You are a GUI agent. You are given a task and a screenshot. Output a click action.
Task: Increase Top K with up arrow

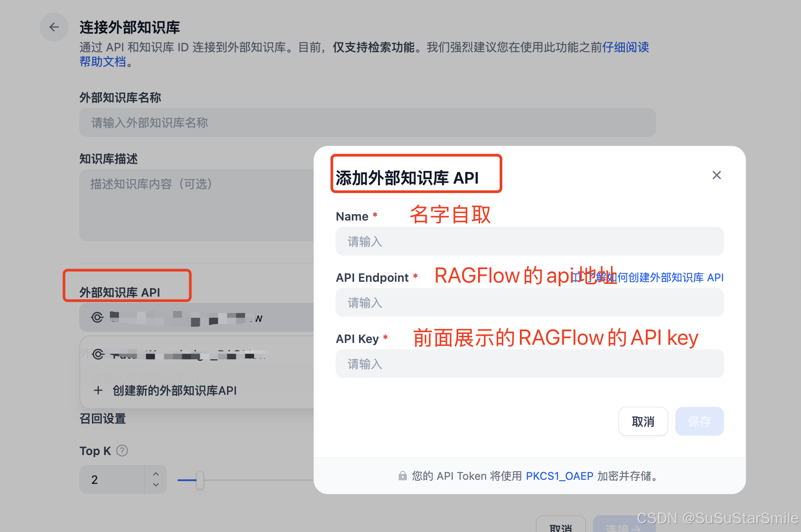click(156, 474)
